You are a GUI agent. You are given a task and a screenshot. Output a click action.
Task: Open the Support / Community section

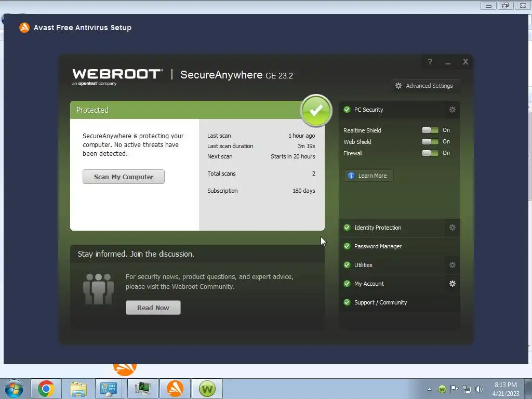coord(400,302)
